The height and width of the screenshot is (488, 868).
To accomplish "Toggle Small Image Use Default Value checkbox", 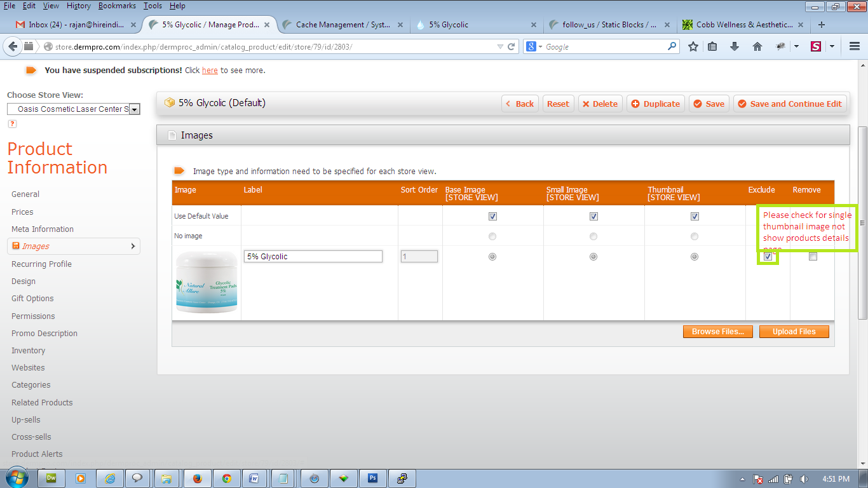I will click(x=593, y=216).
